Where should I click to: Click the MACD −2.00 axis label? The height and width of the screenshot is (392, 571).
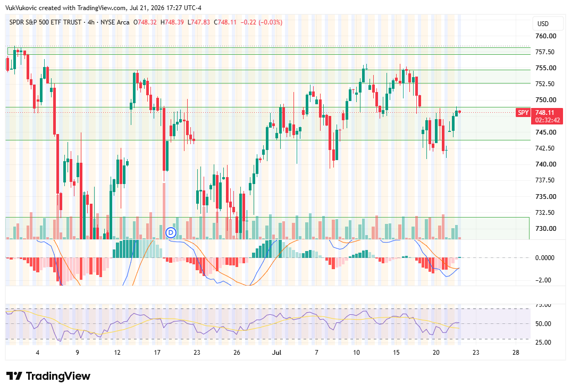pyautogui.click(x=543, y=280)
